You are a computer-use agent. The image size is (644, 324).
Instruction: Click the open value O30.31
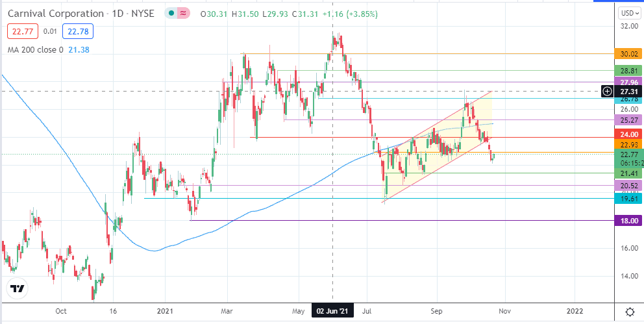(x=214, y=14)
